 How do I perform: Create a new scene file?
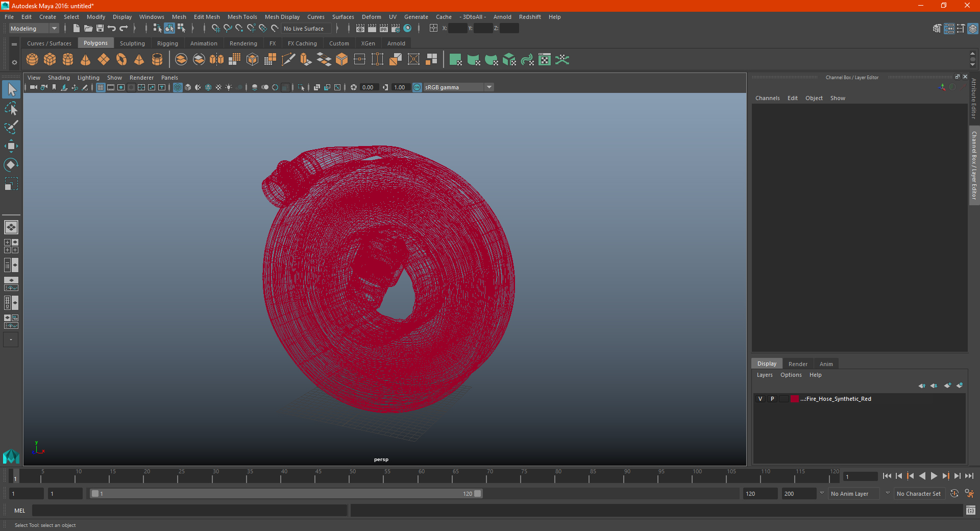click(76, 29)
